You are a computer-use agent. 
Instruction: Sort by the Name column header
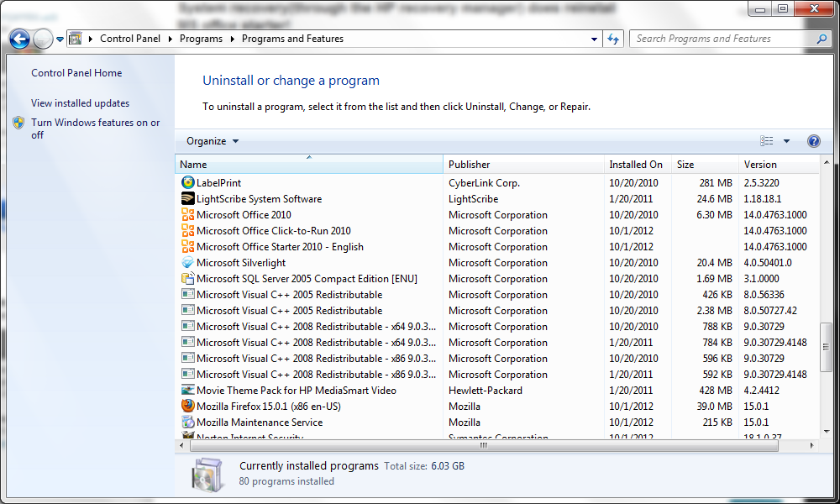(308, 165)
